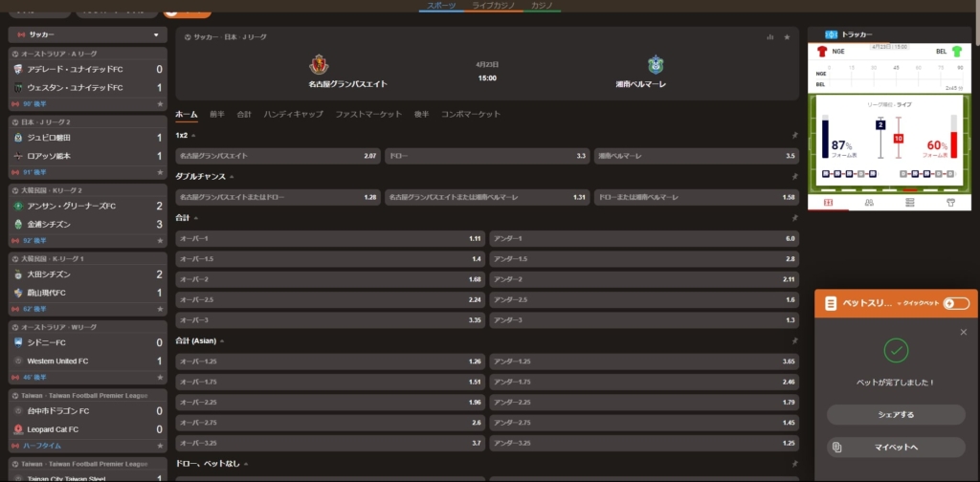The image size is (980, 482).
Task: Select the 後半 market tab
Action: pyautogui.click(x=421, y=114)
